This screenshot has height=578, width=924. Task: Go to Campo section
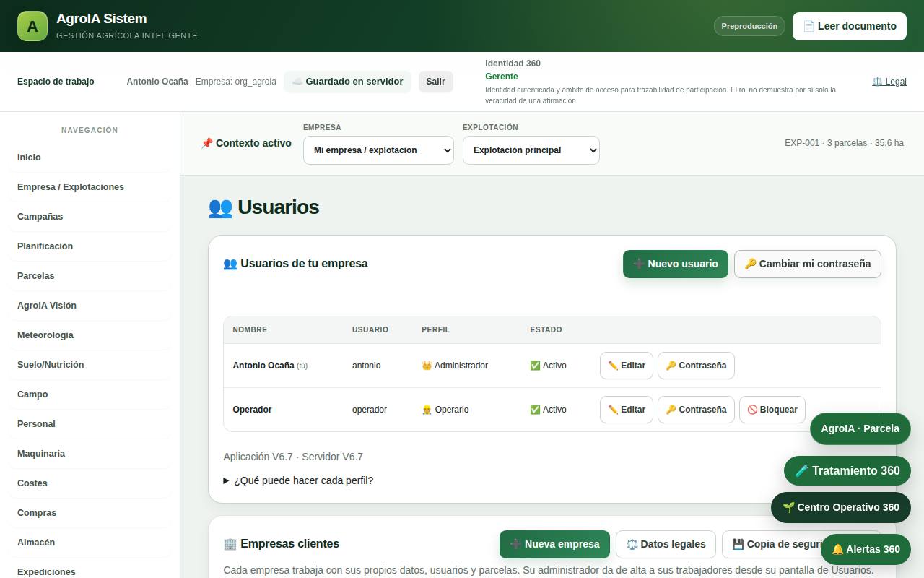[90, 394]
